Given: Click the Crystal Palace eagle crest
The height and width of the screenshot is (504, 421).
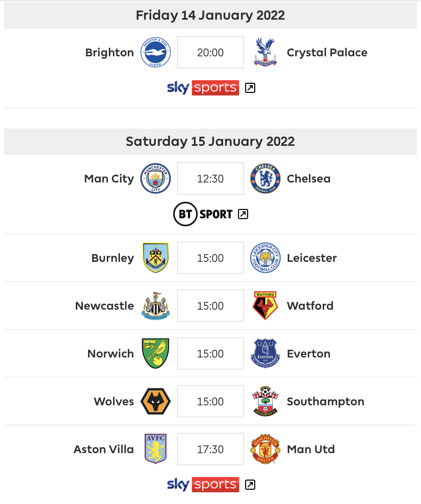Looking at the screenshot, I should (x=265, y=52).
